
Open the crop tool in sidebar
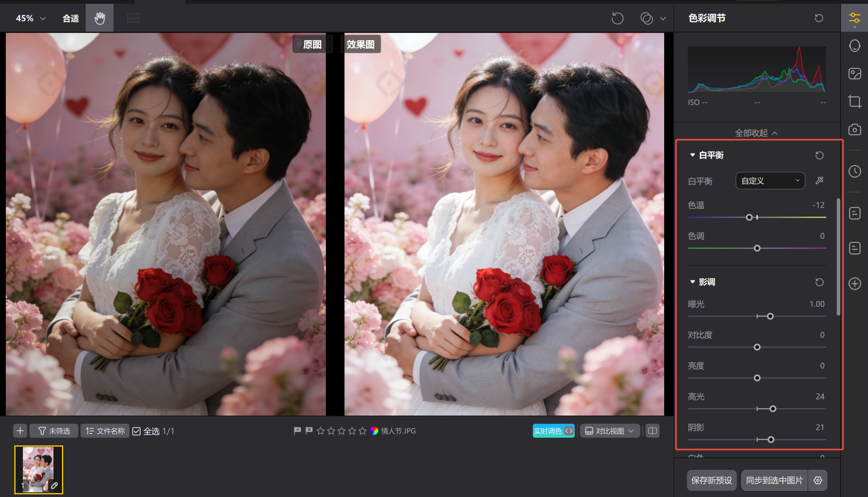[854, 101]
